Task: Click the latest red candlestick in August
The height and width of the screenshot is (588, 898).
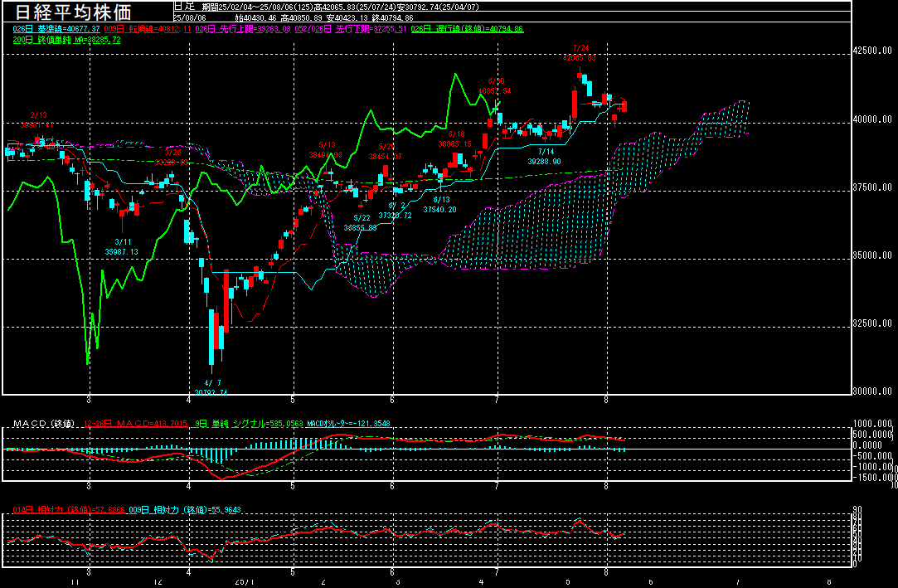Action: (x=624, y=105)
